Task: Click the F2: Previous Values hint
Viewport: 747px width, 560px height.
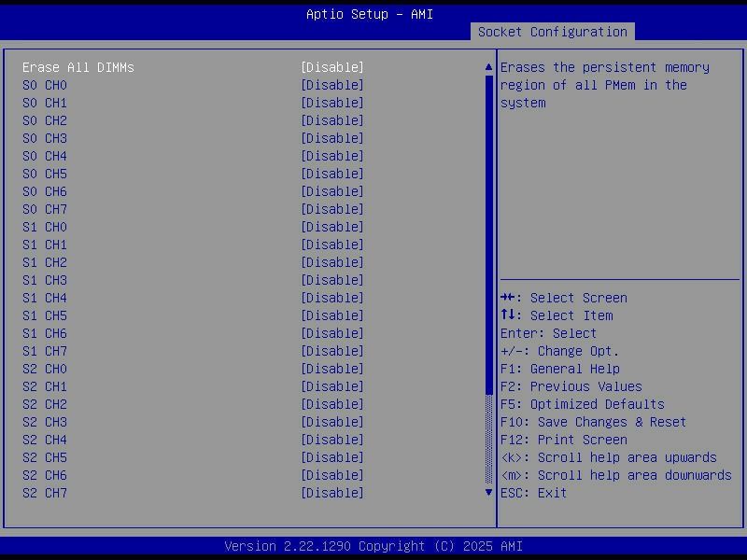Action: pyautogui.click(x=571, y=386)
